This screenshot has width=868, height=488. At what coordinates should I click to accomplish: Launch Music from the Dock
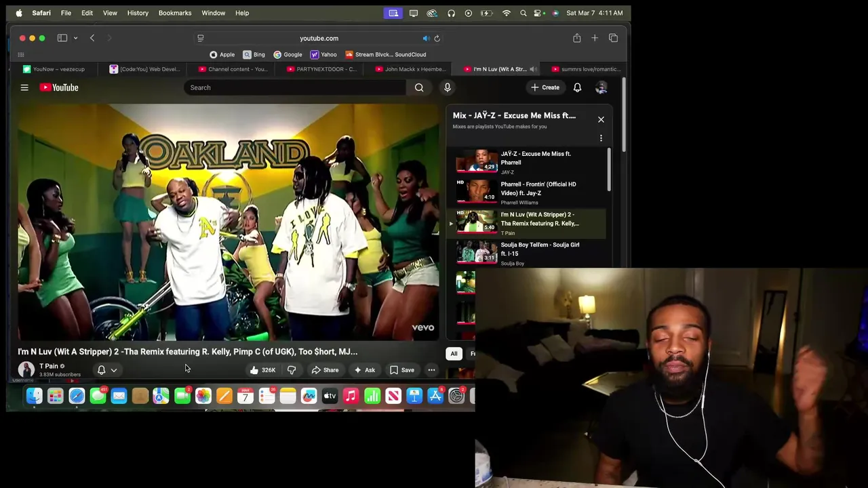(351, 396)
